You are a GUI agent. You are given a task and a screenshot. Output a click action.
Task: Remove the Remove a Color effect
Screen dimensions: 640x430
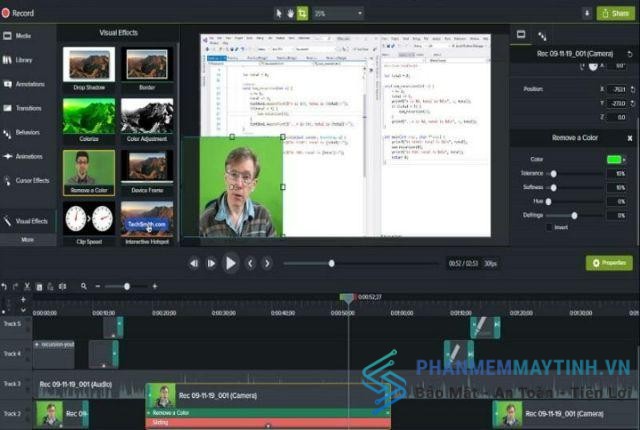630,138
